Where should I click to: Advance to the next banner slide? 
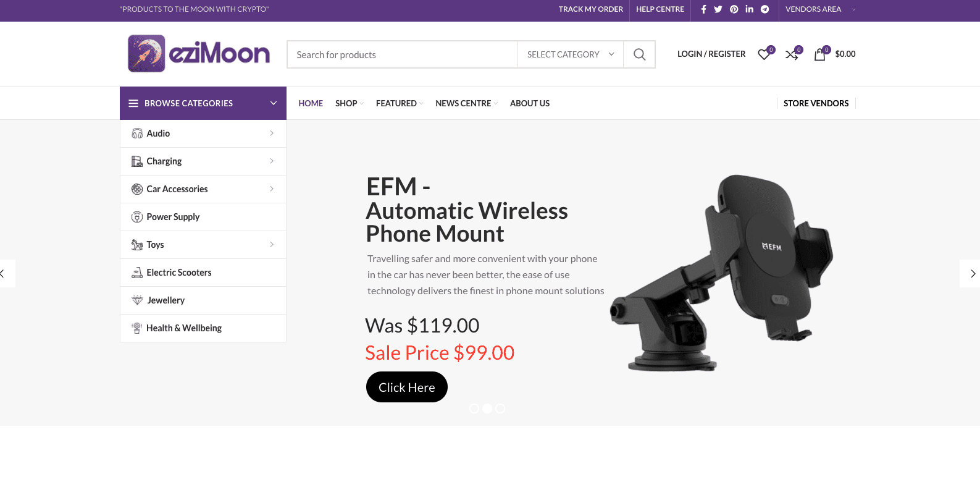click(972, 273)
